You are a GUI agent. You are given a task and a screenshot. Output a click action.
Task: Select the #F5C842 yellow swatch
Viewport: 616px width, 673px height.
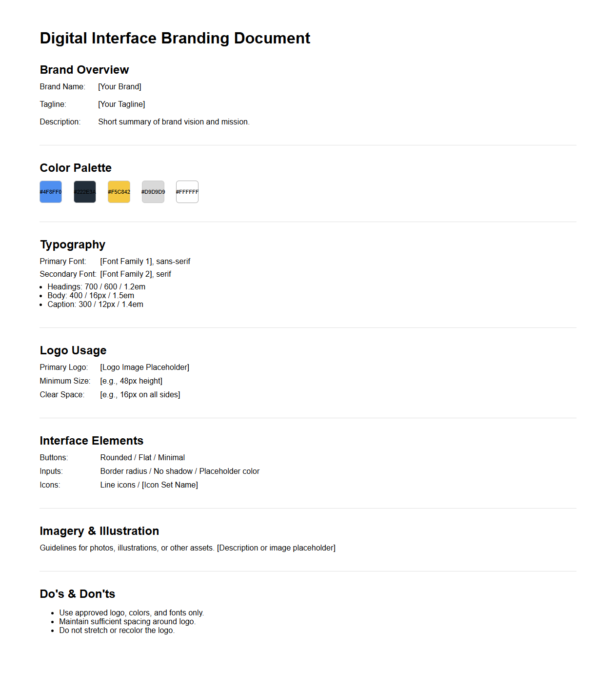pyautogui.click(x=119, y=191)
